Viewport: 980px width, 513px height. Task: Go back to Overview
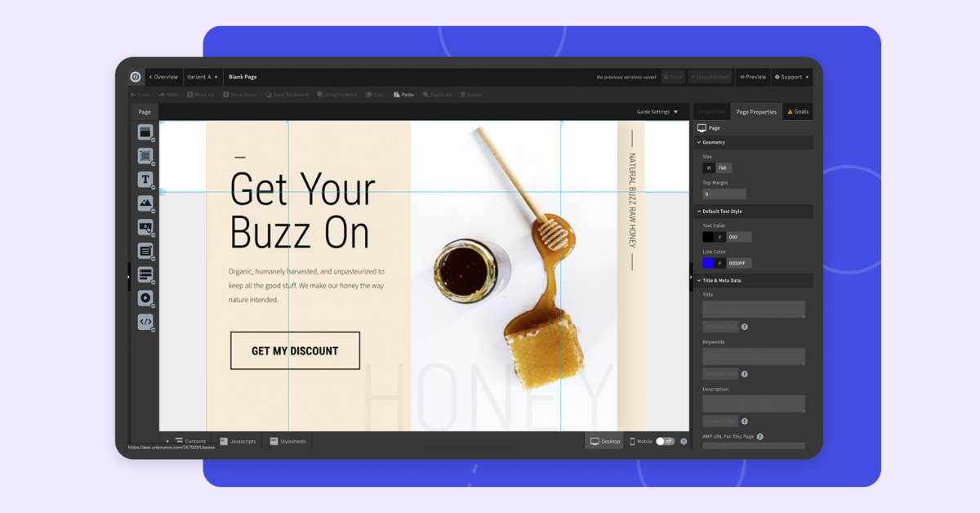163,77
